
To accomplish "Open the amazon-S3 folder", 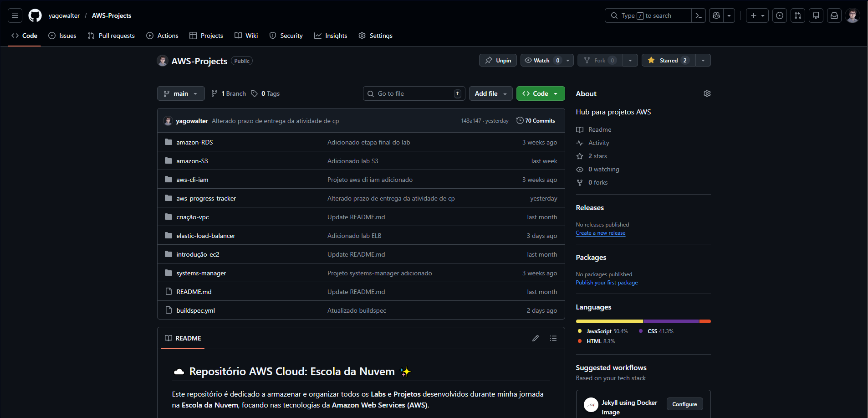I will click(192, 161).
